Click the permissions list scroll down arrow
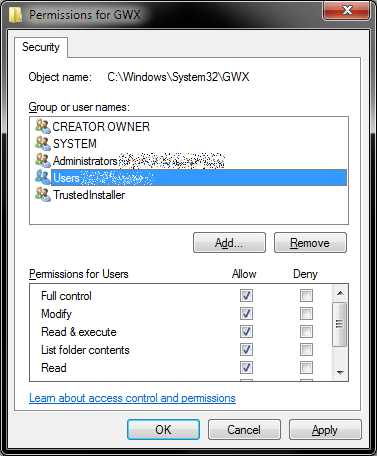Viewport: 377px width, 456px height. point(340,372)
